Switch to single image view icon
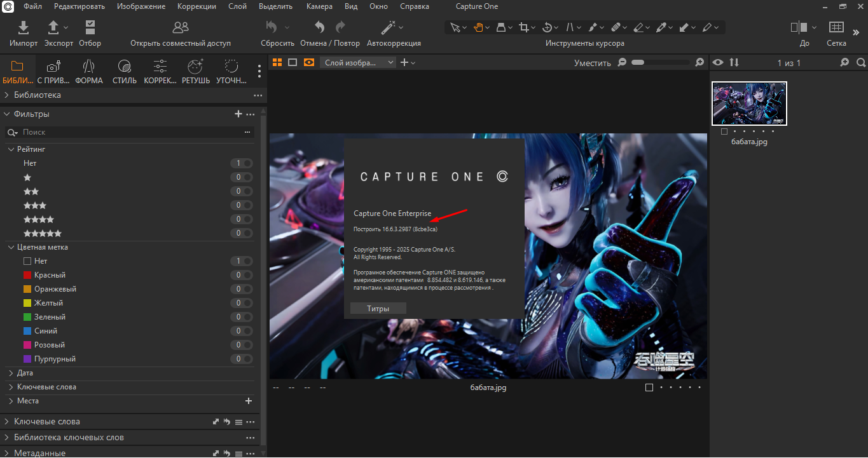Image resolution: width=868 pixels, height=458 pixels. click(293, 62)
